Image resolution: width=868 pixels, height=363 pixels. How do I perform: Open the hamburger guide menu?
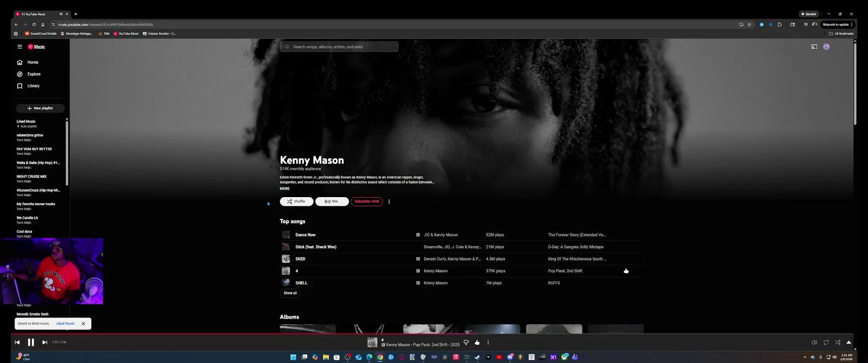pyautogui.click(x=20, y=47)
